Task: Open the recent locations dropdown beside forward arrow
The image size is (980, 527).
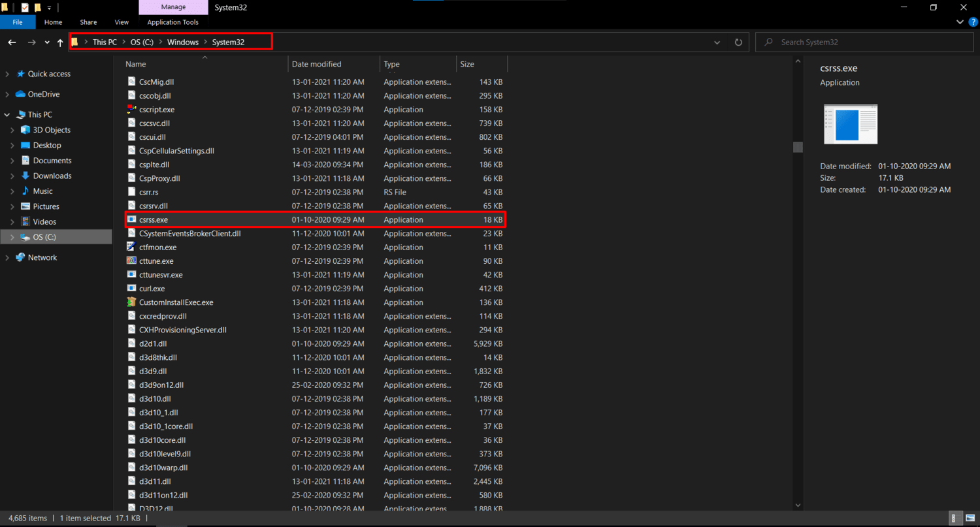Action: coord(46,42)
